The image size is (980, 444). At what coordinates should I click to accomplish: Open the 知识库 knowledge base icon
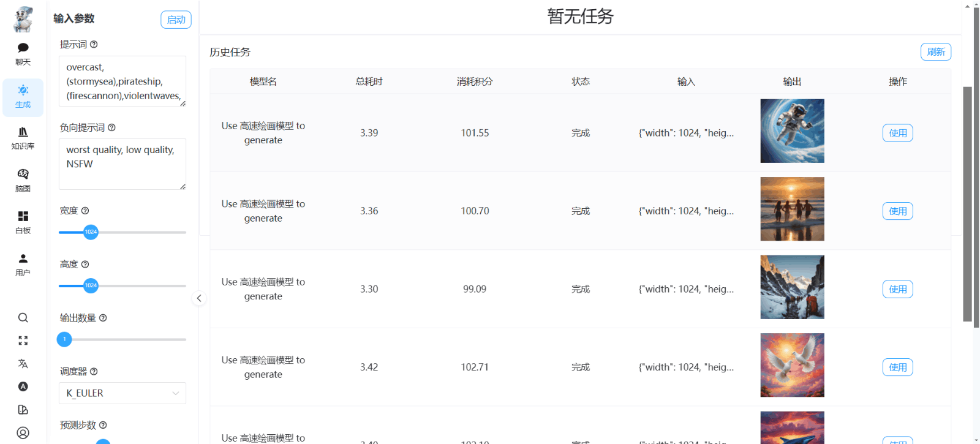[23, 137]
